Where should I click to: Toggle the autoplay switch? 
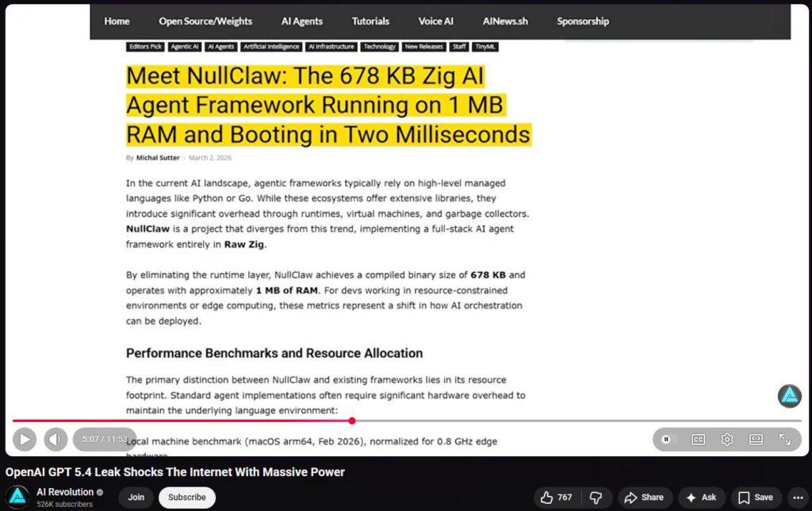point(667,439)
